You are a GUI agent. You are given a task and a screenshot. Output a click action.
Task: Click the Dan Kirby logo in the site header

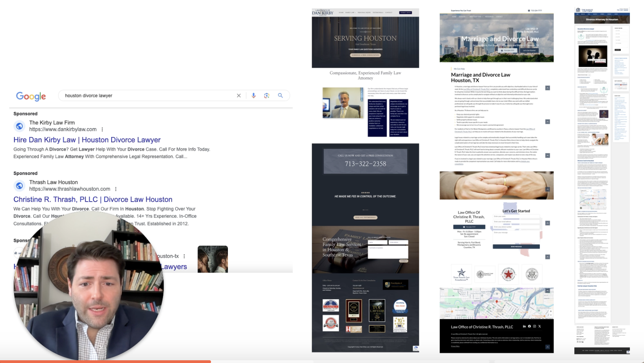[323, 13]
